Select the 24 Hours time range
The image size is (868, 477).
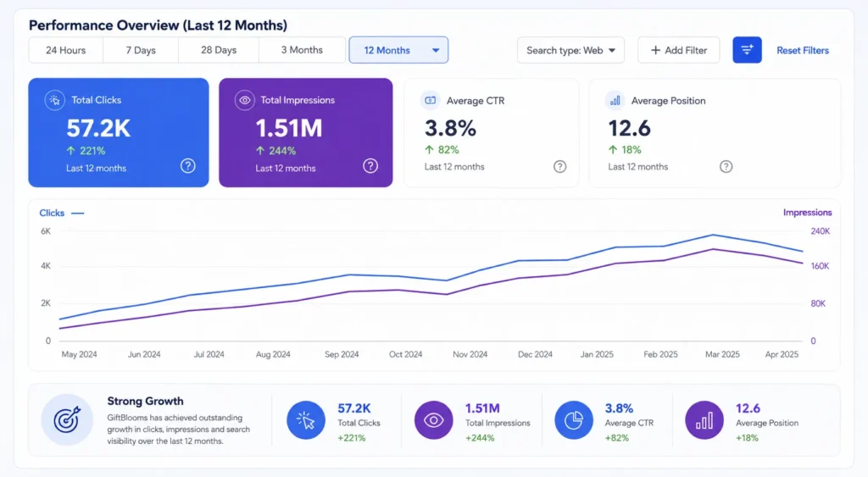coord(66,50)
